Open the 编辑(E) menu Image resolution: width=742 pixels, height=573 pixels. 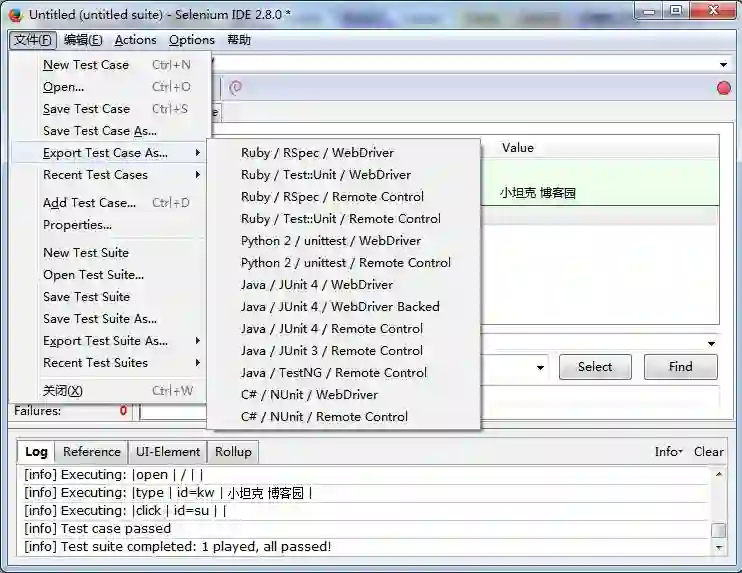pyautogui.click(x=83, y=40)
